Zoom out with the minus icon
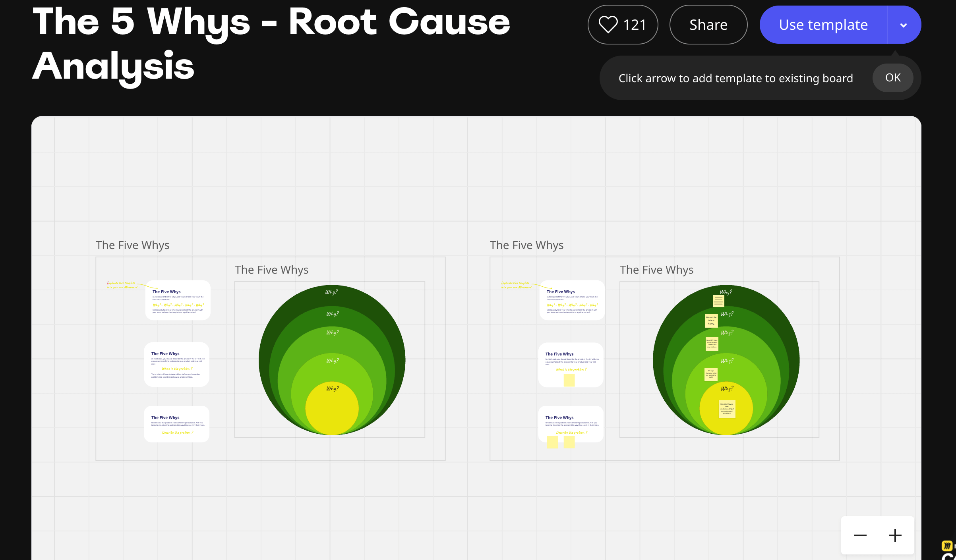Screen dimensions: 956x560 coord(860,535)
